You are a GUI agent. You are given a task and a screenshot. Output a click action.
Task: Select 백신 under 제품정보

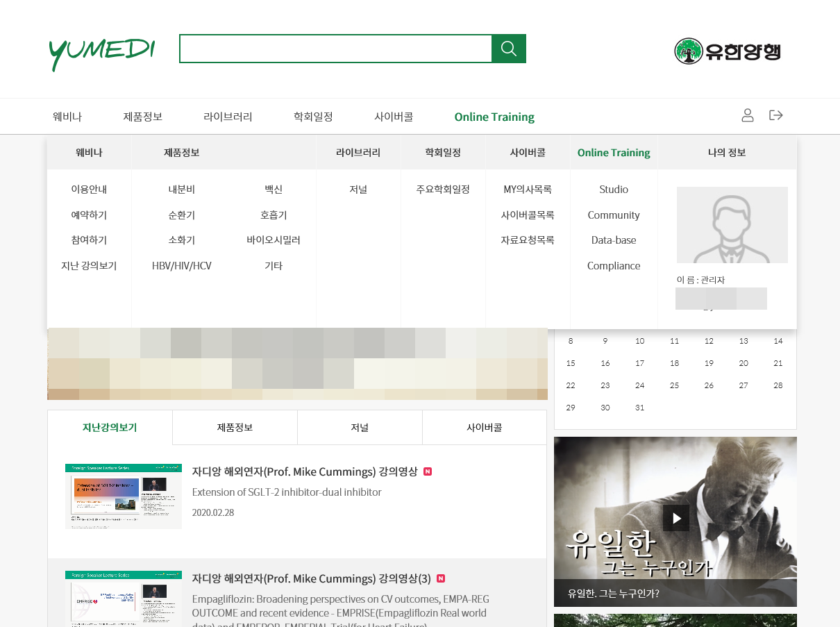point(274,189)
